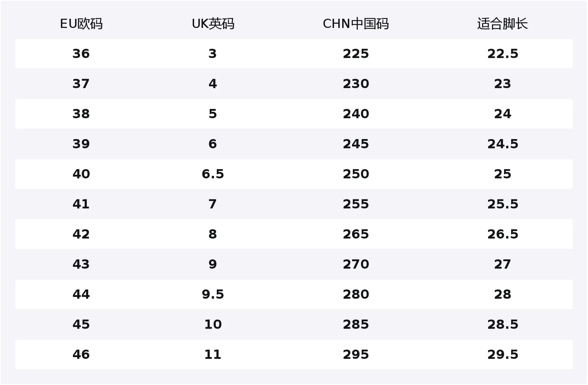Select EU size 36 cell
Image resolution: width=588 pixels, height=385 pixels.
coord(81,54)
